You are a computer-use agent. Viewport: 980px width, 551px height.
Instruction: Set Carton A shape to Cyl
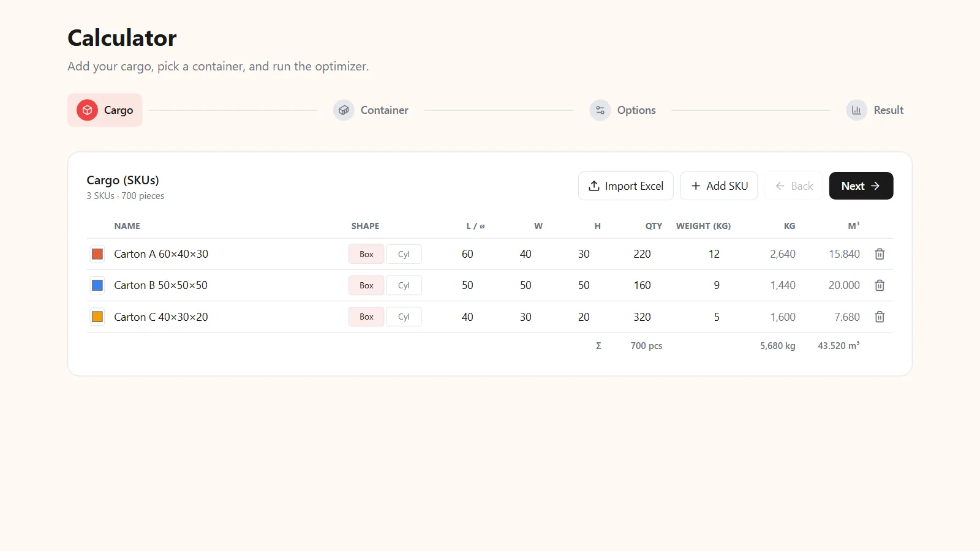404,254
